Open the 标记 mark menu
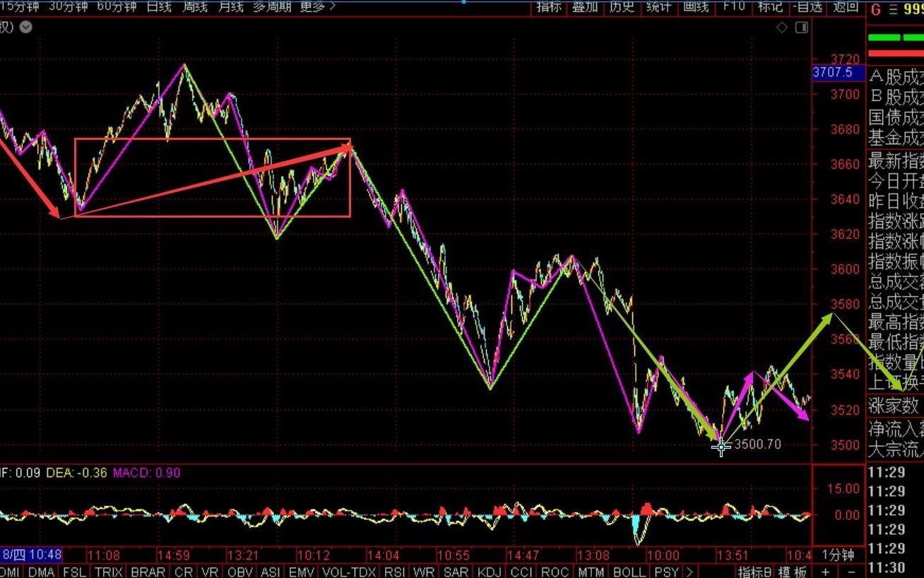Viewport: 924px width, 578px height. tap(770, 6)
